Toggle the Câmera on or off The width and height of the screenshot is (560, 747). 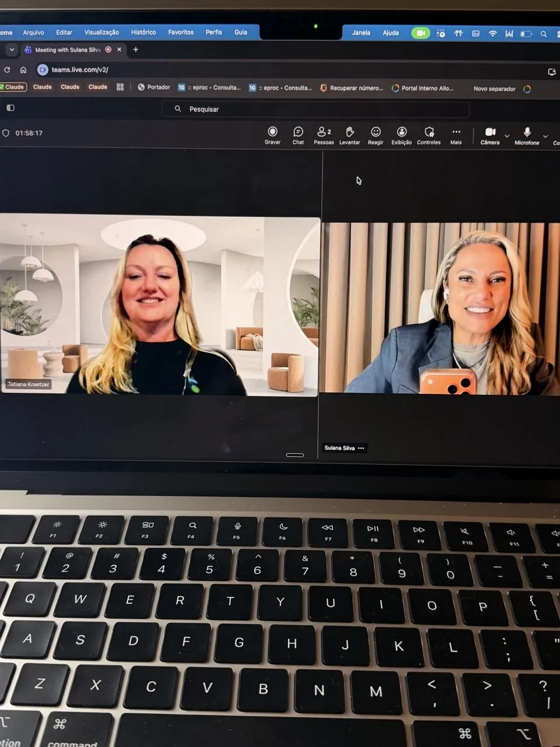(x=490, y=135)
